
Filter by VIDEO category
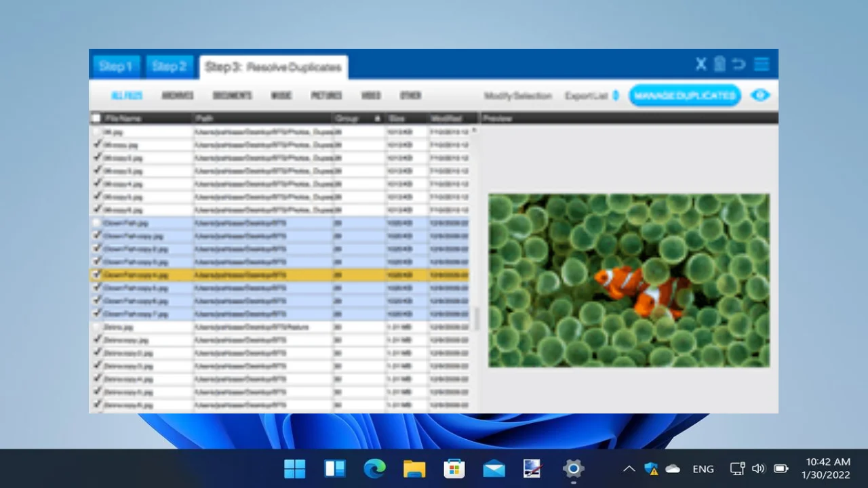pos(371,96)
